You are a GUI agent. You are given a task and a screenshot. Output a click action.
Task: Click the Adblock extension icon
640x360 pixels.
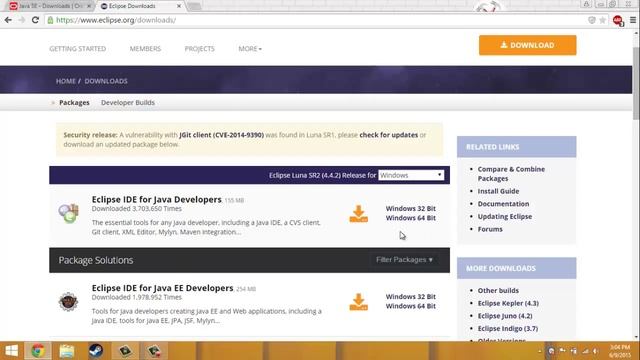(618, 20)
